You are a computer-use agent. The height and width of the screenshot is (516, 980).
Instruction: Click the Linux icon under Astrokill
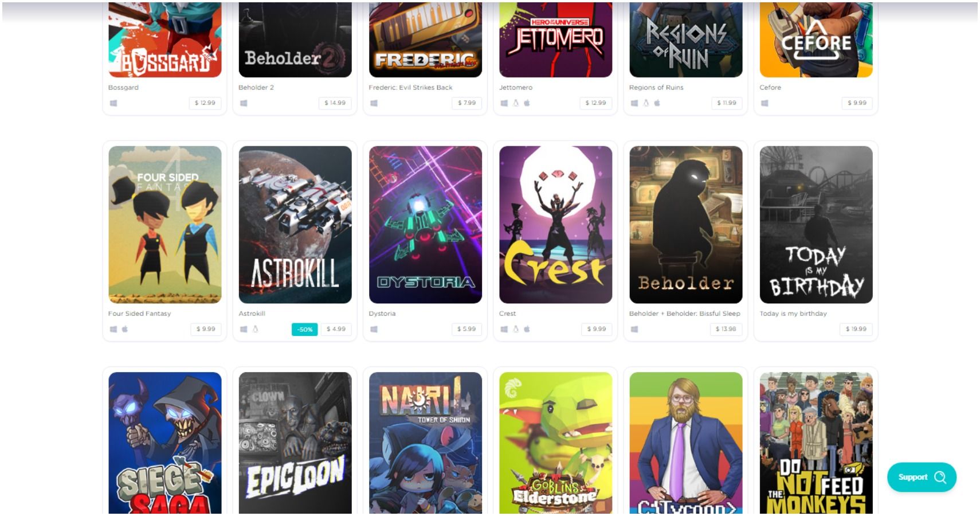pos(255,329)
